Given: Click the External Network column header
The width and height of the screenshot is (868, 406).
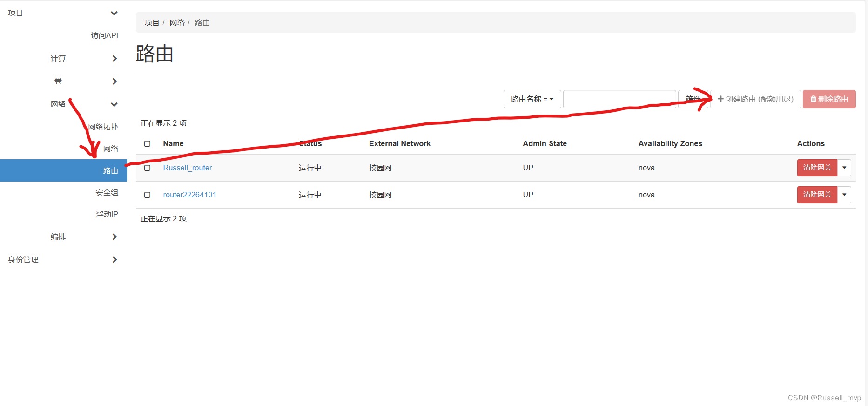Looking at the screenshot, I should pyautogui.click(x=400, y=143).
